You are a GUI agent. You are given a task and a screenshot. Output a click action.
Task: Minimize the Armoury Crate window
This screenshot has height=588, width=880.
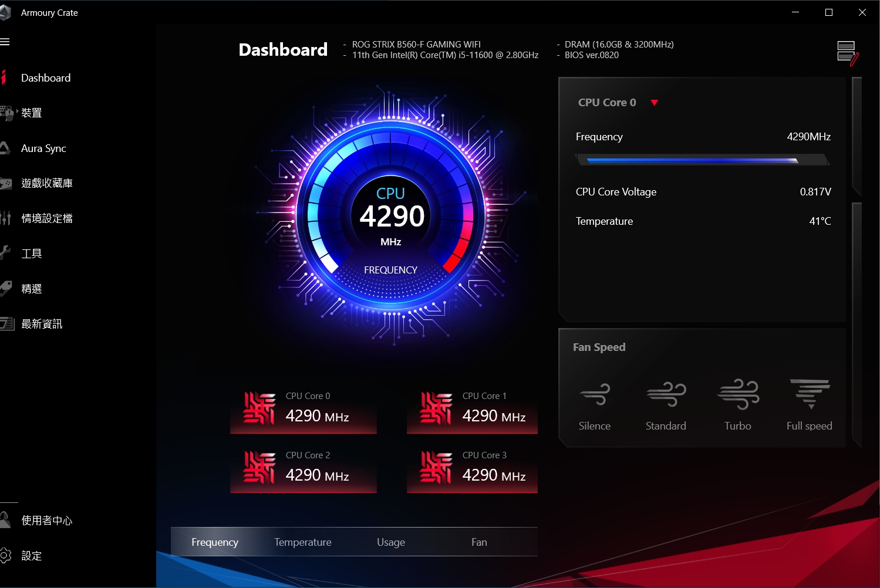[795, 12]
